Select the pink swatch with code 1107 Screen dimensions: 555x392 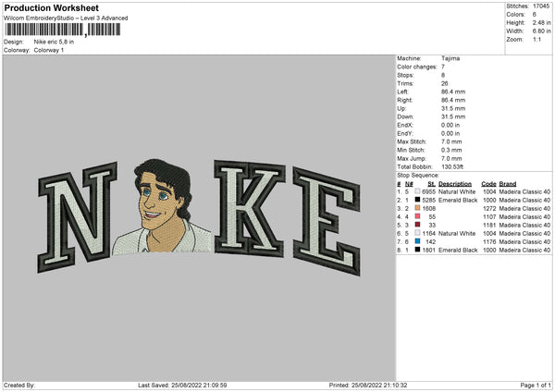(x=417, y=216)
